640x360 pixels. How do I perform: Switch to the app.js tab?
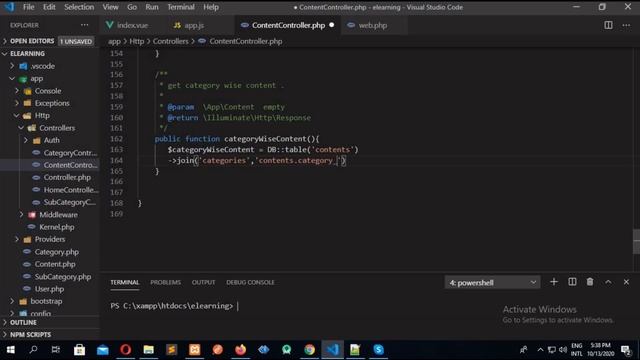point(194,25)
